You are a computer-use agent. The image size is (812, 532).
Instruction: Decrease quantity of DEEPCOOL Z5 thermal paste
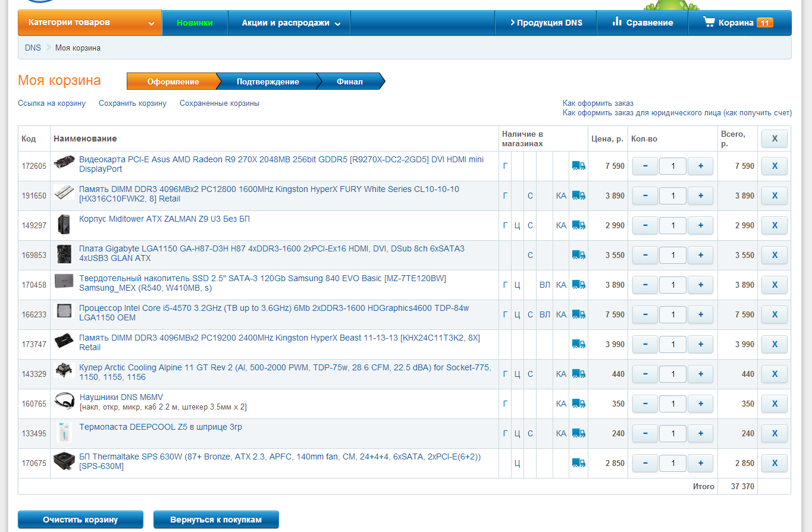[x=645, y=433]
